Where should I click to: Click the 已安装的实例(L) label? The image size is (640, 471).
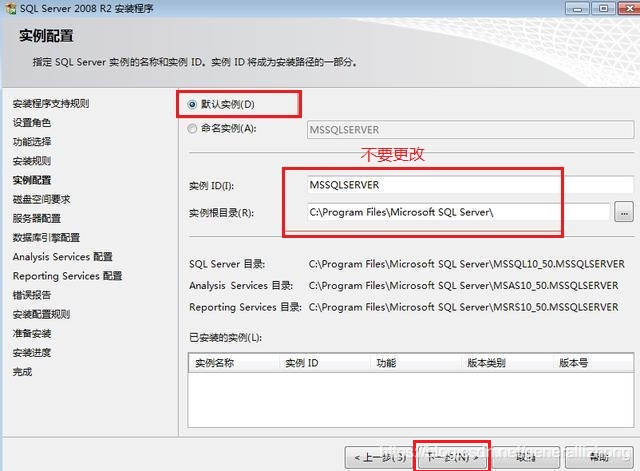point(225,338)
